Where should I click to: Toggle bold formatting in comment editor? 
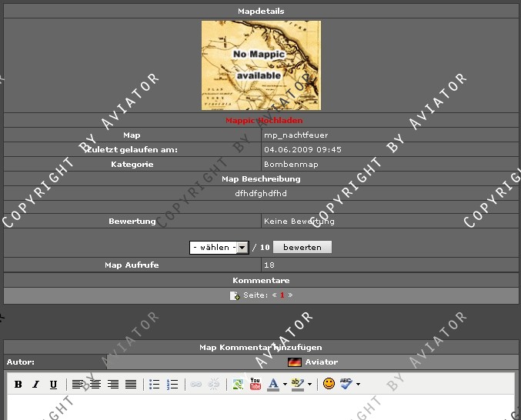point(18,385)
